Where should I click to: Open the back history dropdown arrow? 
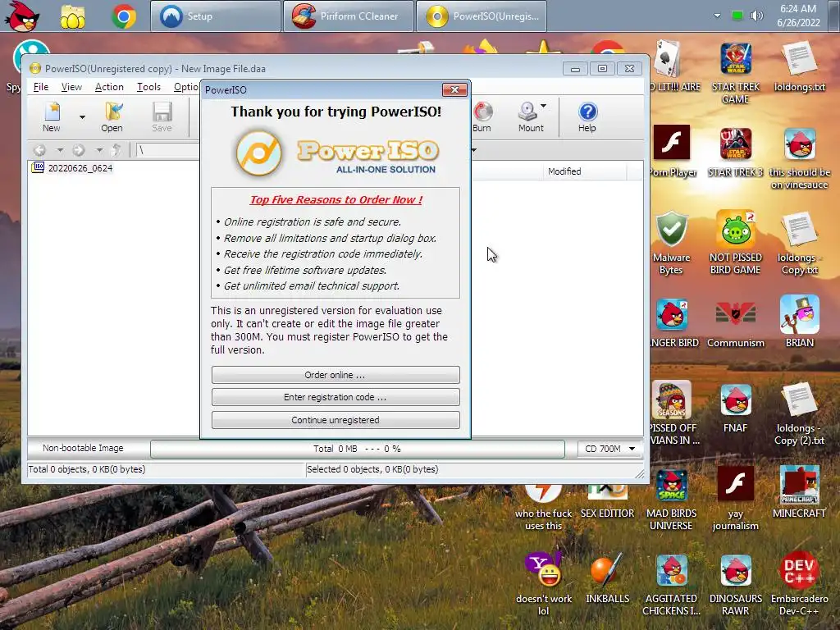coord(60,150)
